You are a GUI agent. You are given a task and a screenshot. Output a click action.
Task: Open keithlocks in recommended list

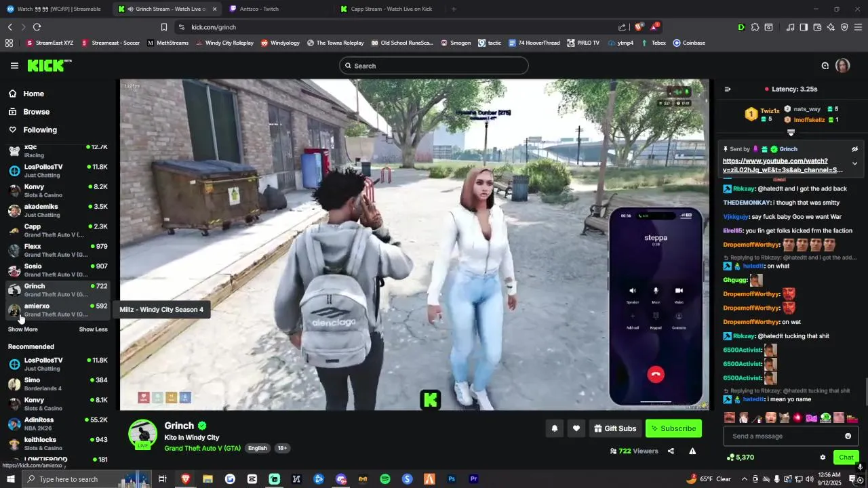pyautogui.click(x=58, y=443)
